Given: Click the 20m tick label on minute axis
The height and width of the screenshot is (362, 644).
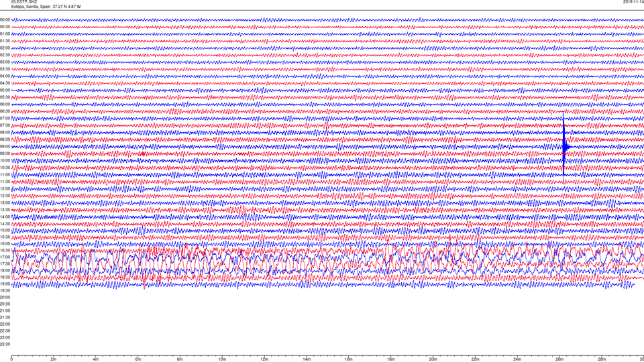Looking at the screenshot, I should [x=433, y=359].
